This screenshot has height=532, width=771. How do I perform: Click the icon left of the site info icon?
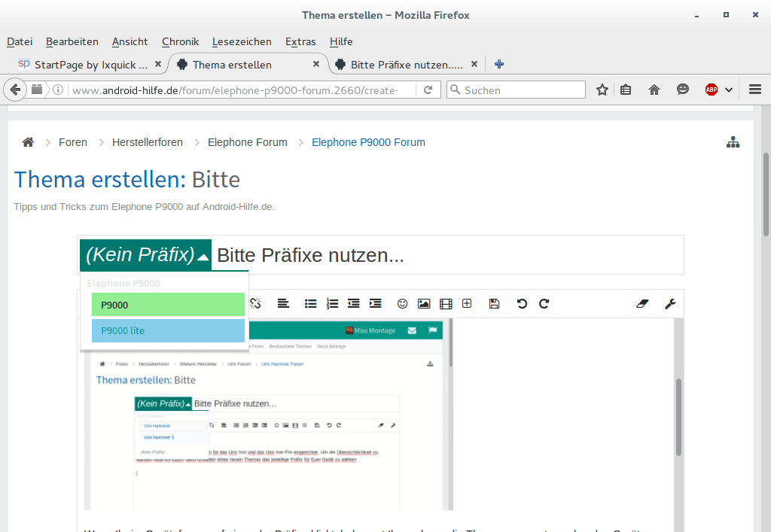pyautogui.click(x=38, y=90)
